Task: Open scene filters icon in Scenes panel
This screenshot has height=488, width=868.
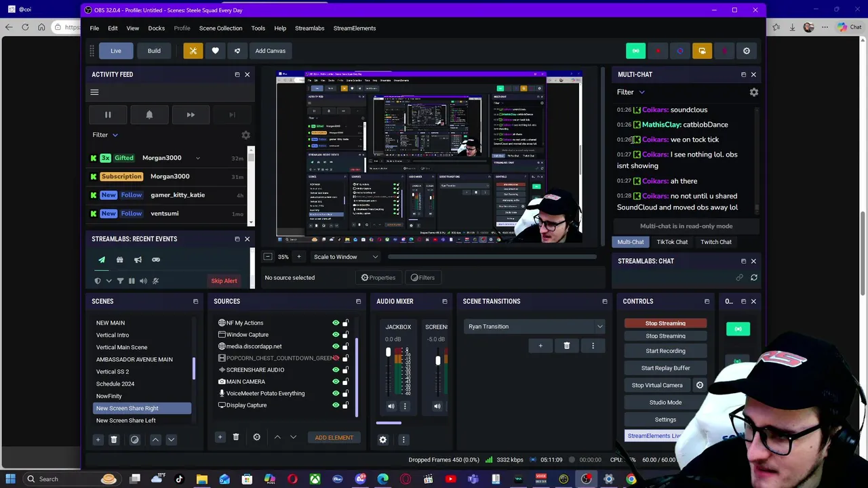Action: 134,439
